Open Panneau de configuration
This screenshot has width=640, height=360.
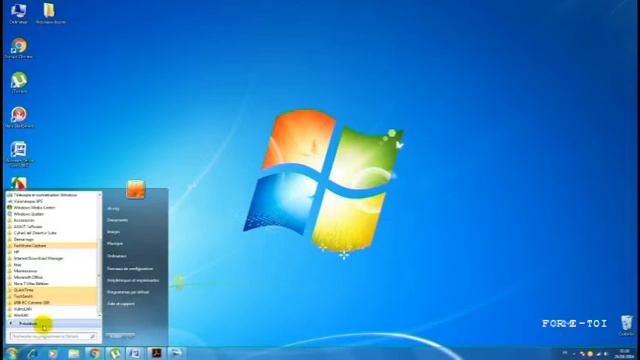pyautogui.click(x=130, y=269)
